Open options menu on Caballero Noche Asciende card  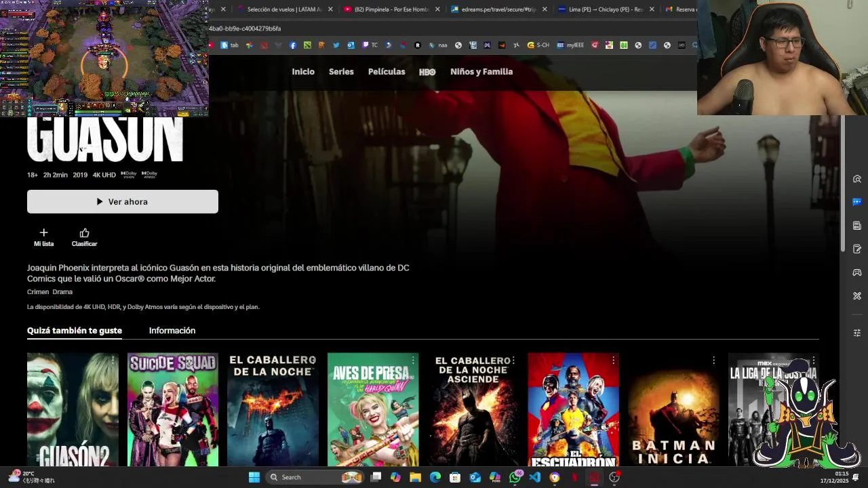pos(513,361)
